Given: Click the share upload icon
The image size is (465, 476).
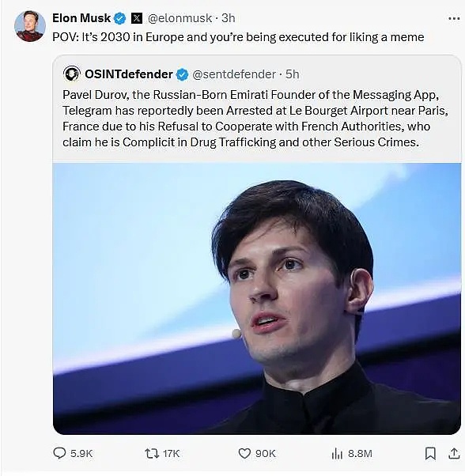Looking at the screenshot, I should click(454, 453).
